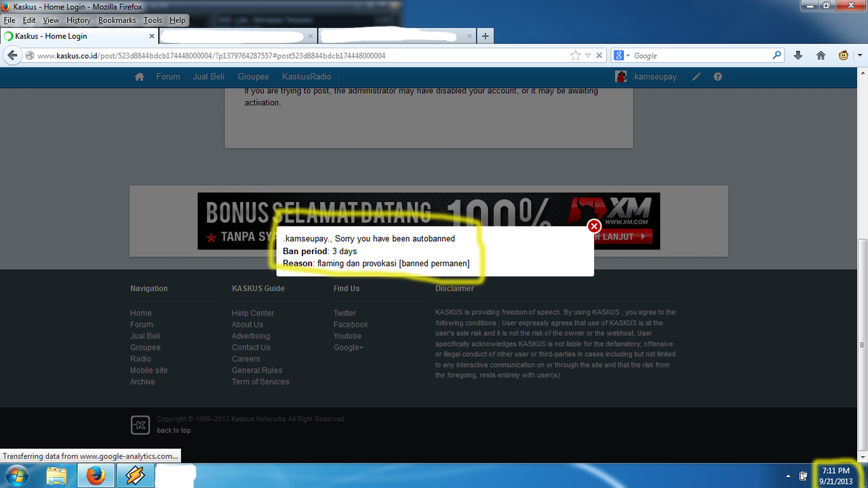Screen dimensions: 868x488
Task: Open the Edit menu
Action: pos(29,20)
